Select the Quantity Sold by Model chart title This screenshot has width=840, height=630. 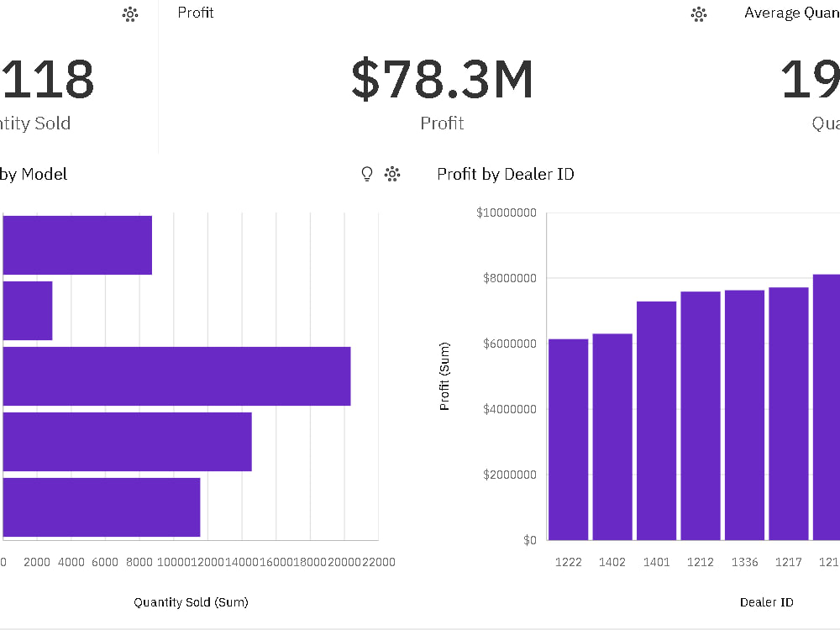tap(34, 174)
